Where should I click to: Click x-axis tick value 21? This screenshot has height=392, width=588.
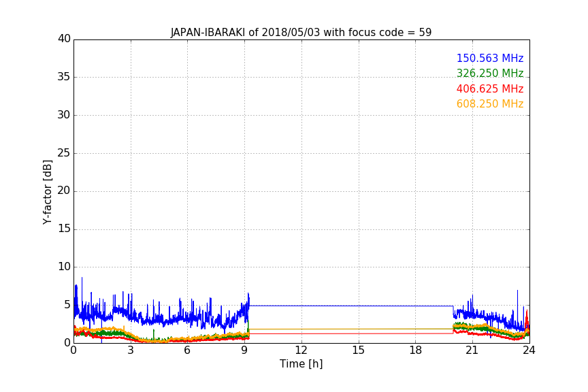(x=472, y=350)
